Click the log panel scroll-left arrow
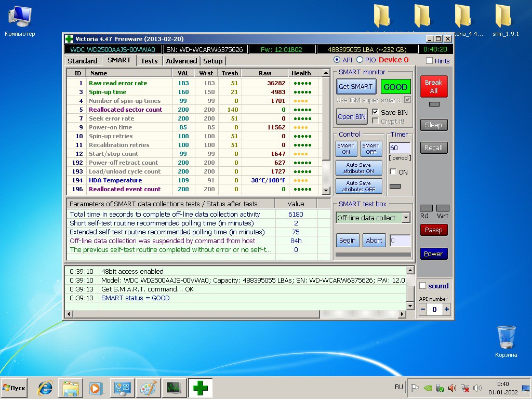The image size is (532, 399). coord(69,314)
